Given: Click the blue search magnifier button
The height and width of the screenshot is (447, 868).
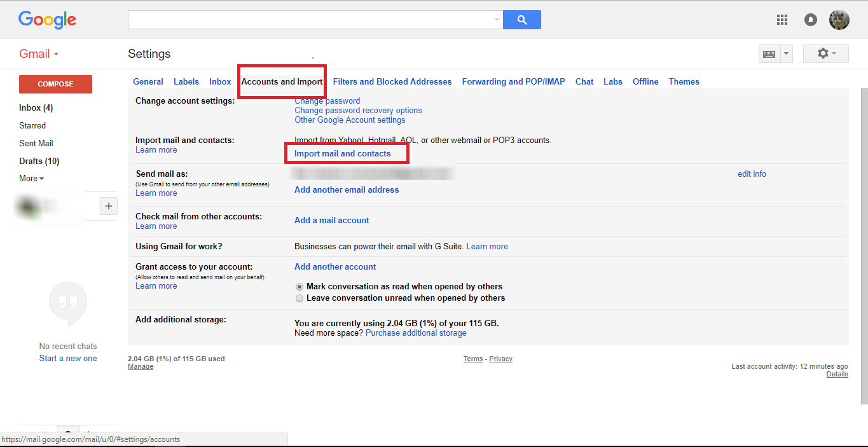Looking at the screenshot, I should point(521,20).
